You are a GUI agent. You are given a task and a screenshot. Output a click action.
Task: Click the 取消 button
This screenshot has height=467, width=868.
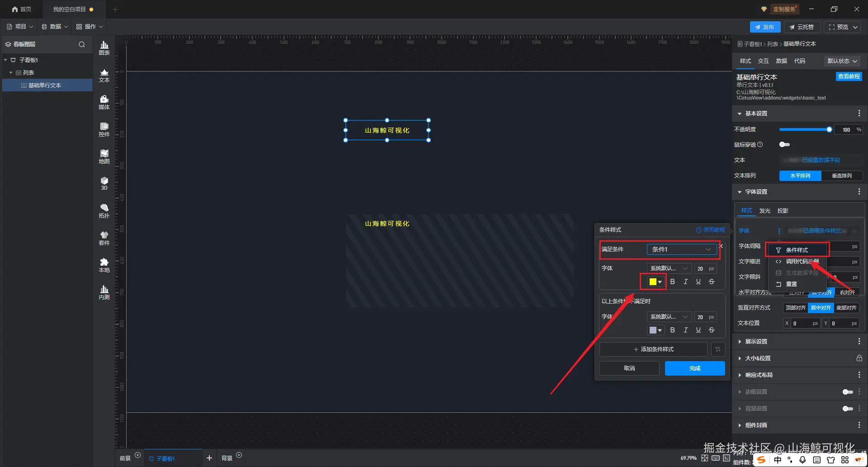click(x=629, y=368)
